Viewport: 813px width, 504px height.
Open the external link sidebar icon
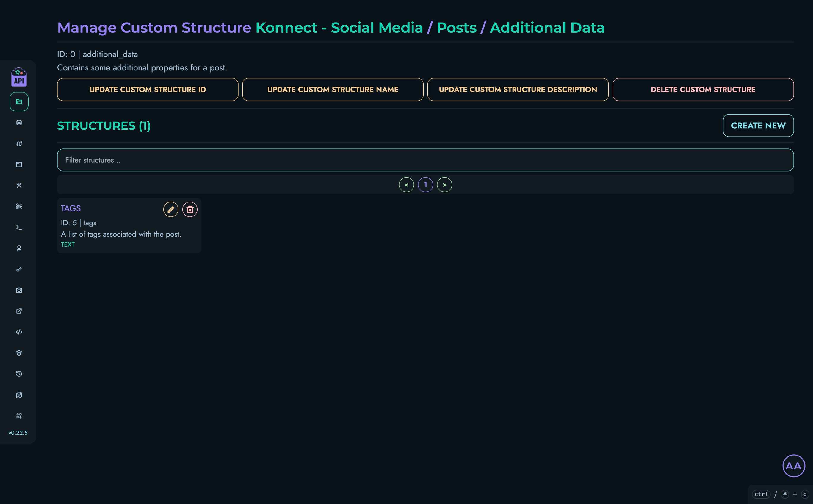(19, 311)
